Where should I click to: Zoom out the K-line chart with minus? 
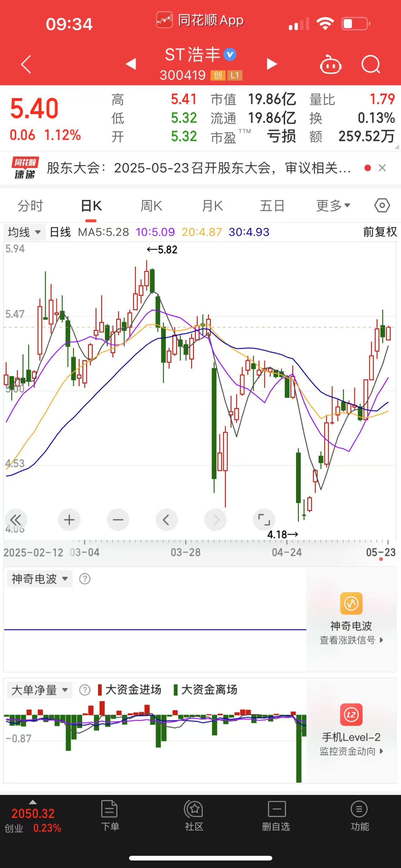(x=118, y=520)
